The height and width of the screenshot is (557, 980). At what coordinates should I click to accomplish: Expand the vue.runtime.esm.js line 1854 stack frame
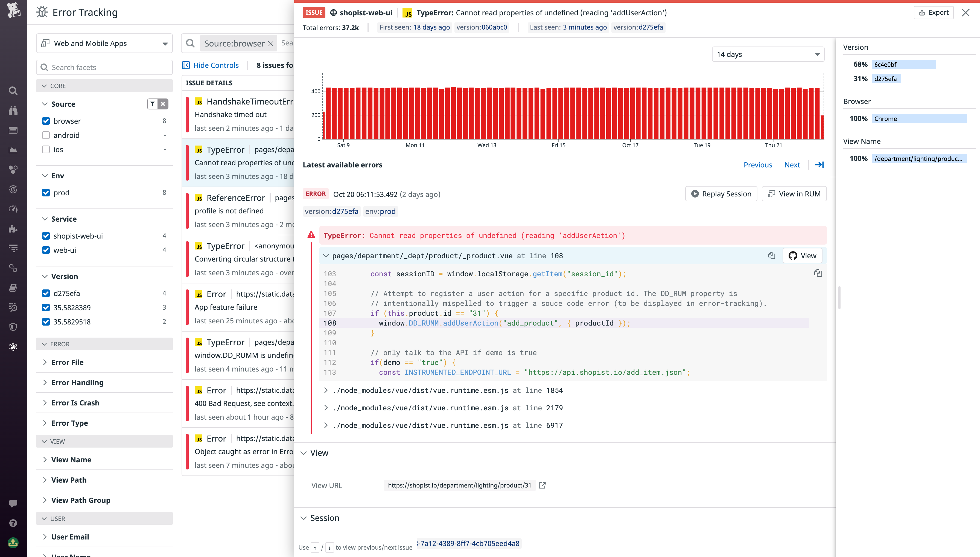[326, 390]
